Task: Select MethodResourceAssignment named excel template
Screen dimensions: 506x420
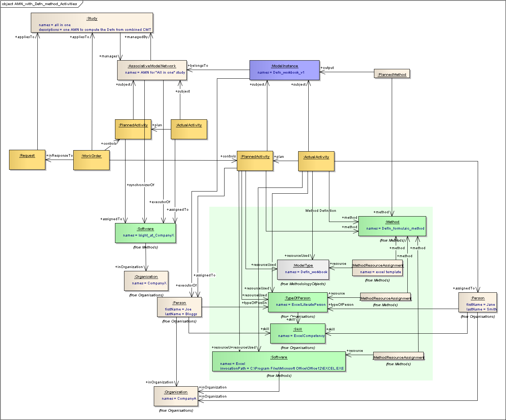Action: [x=377, y=268]
